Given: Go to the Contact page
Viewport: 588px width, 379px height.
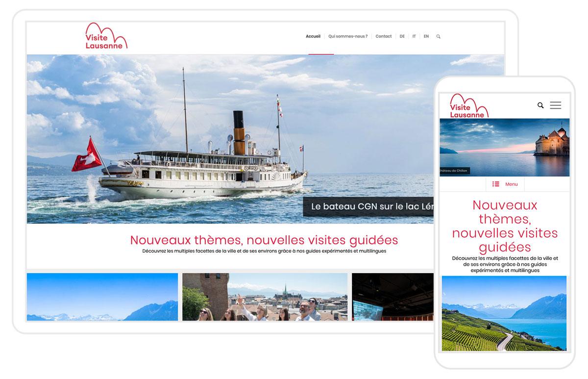Looking at the screenshot, I should tap(383, 36).
